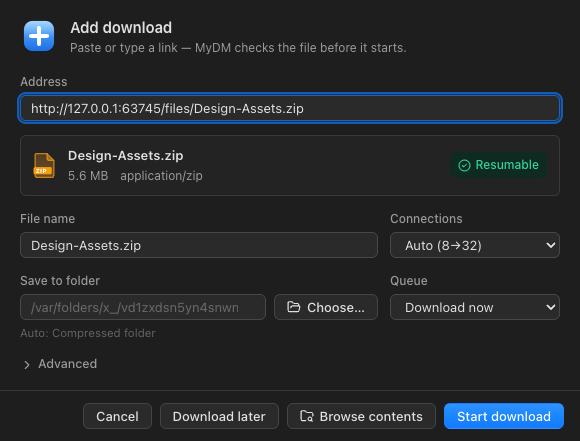Click the Connections label
580x441 pixels.
pyautogui.click(x=426, y=219)
